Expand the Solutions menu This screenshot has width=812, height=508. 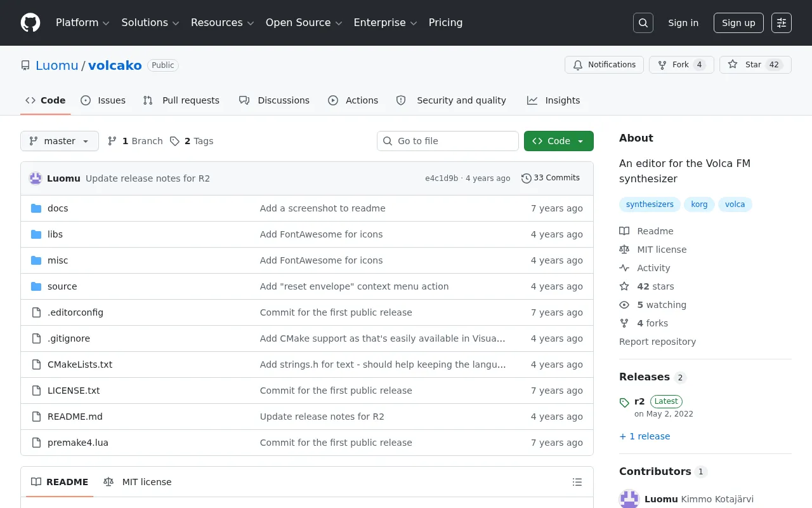point(150,23)
